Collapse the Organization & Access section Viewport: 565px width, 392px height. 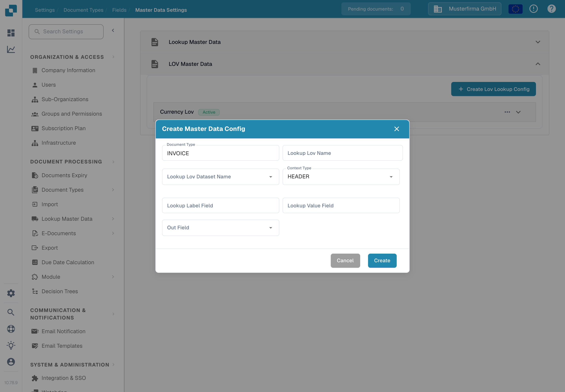coord(113,57)
